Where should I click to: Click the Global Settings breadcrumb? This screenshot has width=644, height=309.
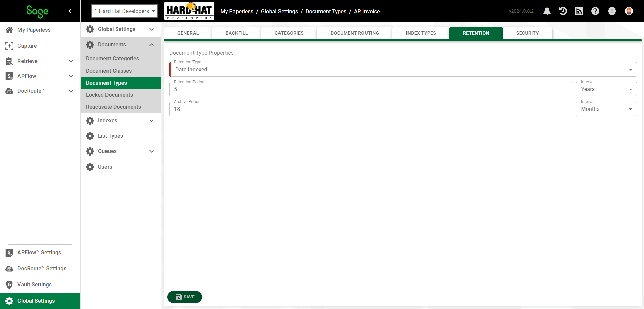[x=280, y=11]
